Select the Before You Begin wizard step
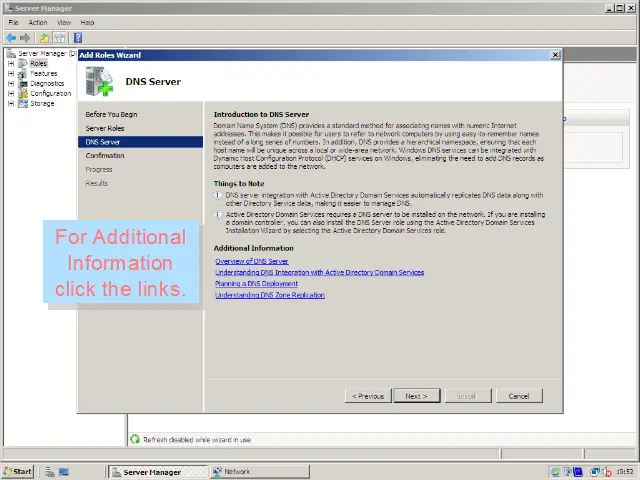 coord(111,114)
